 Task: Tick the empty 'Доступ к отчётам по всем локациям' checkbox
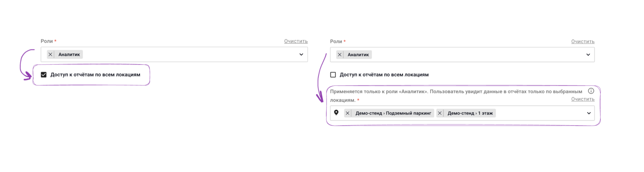tap(333, 75)
